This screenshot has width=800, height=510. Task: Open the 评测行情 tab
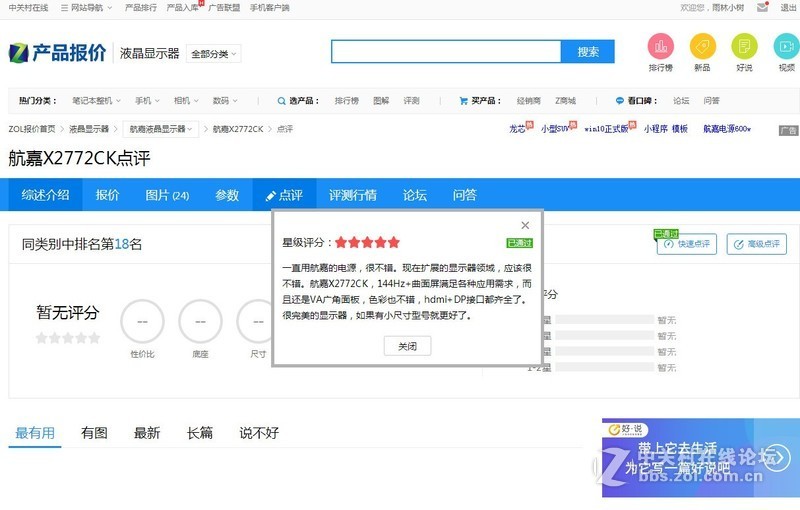pyautogui.click(x=353, y=195)
